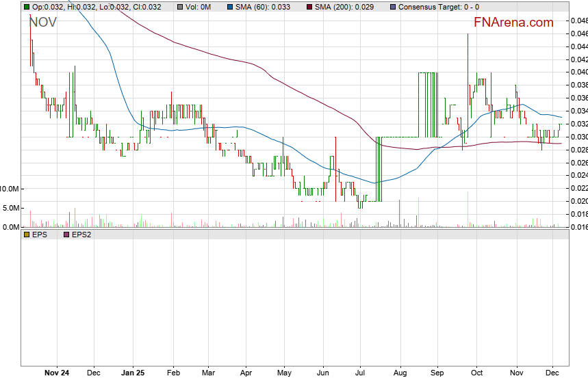Click the 0.040 price axis label
The width and height of the screenshot is (588, 387).
(x=578, y=72)
